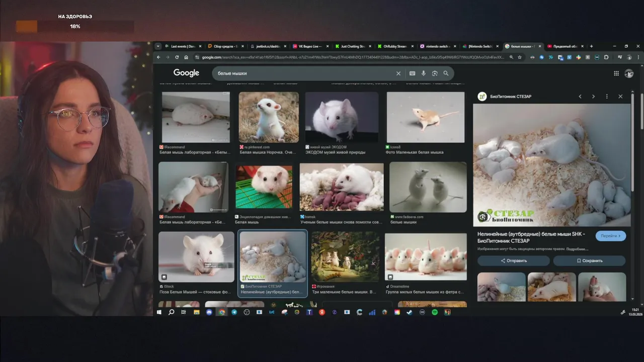Screen dimensions: 644x362
Task: Open the Google account avatar
Action: (x=629, y=73)
